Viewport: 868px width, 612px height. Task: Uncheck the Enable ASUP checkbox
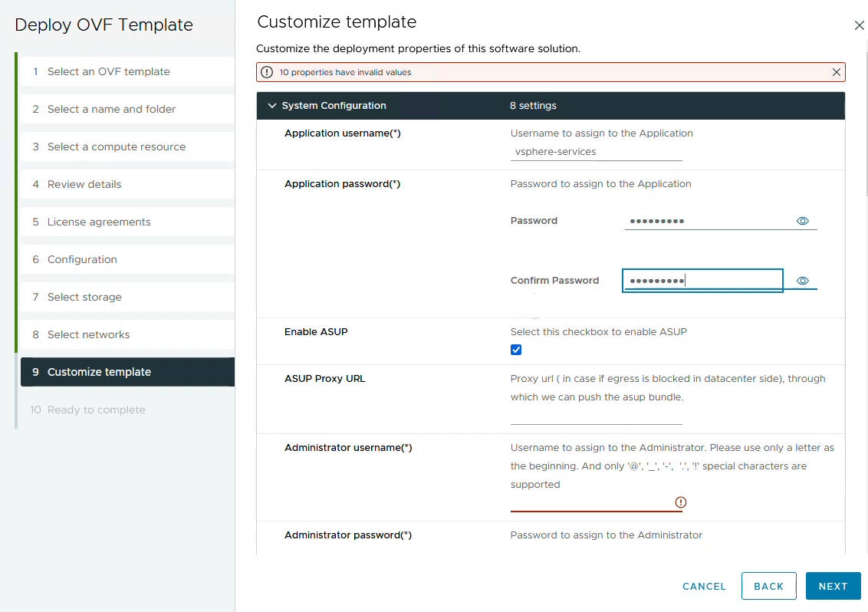point(516,350)
